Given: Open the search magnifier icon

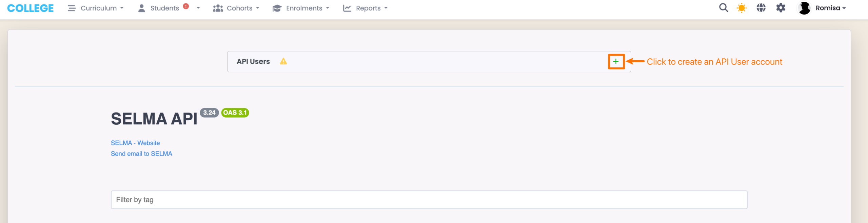Looking at the screenshot, I should [x=723, y=8].
